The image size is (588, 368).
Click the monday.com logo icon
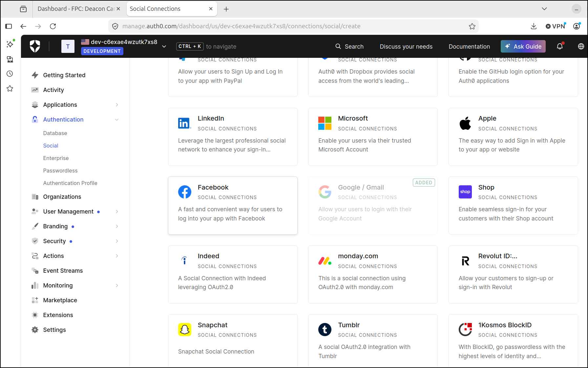[325, 261]
